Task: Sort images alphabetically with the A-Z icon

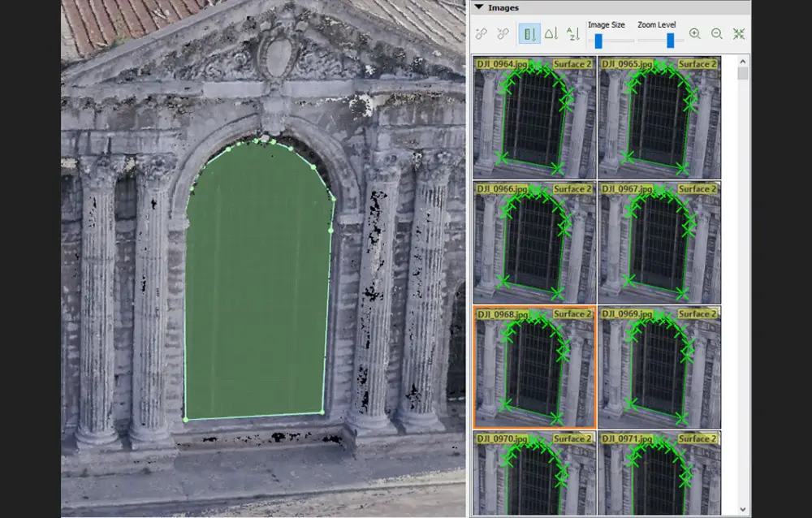Action: pyautogui.click(x=572, y=33)
